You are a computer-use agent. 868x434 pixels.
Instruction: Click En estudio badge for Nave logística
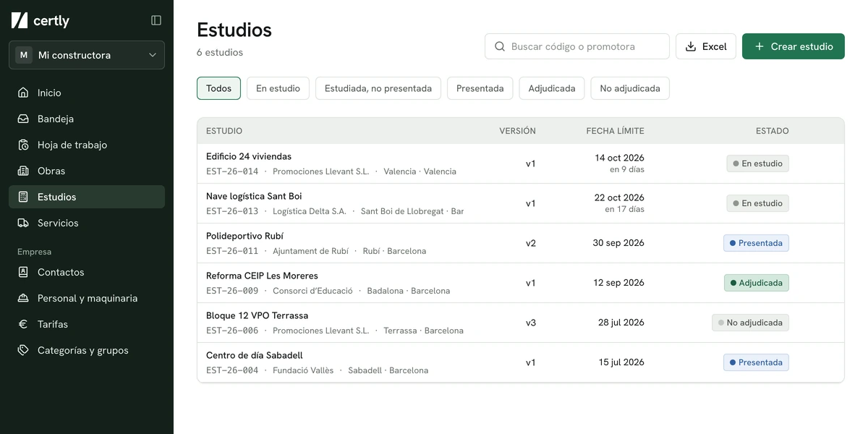click(757, 203)
